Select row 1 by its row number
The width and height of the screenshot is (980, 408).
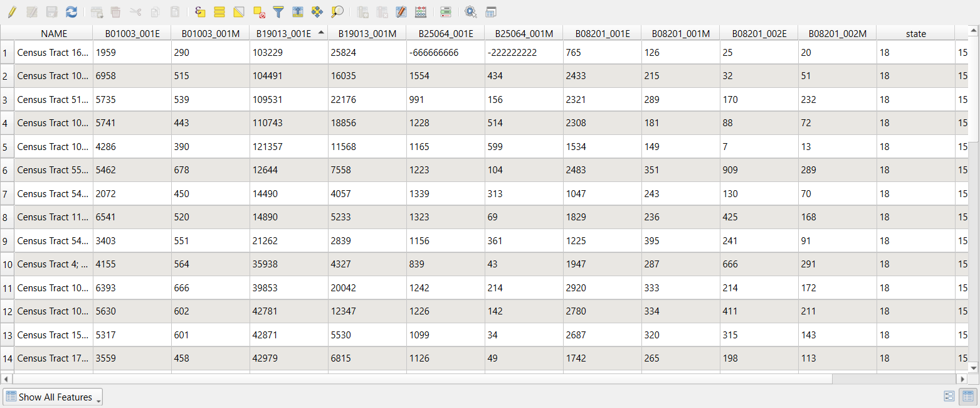tap(7, 53)
